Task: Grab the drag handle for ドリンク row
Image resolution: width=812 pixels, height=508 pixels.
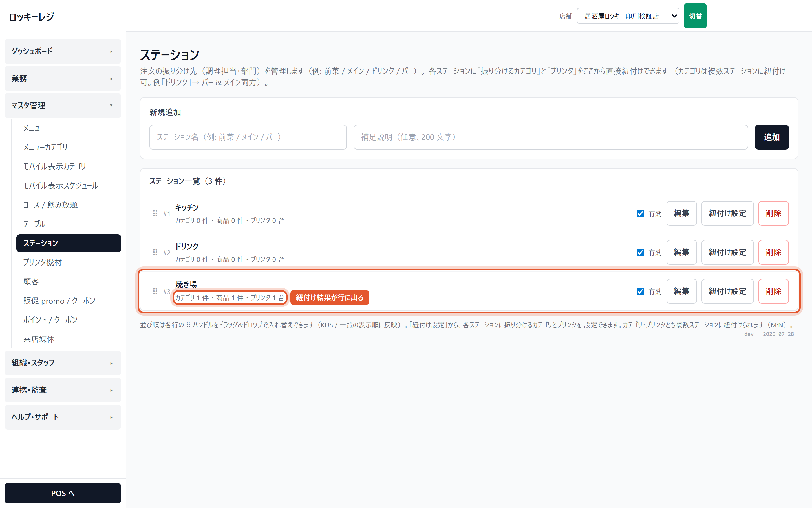Action: click(x=155, y=252)
